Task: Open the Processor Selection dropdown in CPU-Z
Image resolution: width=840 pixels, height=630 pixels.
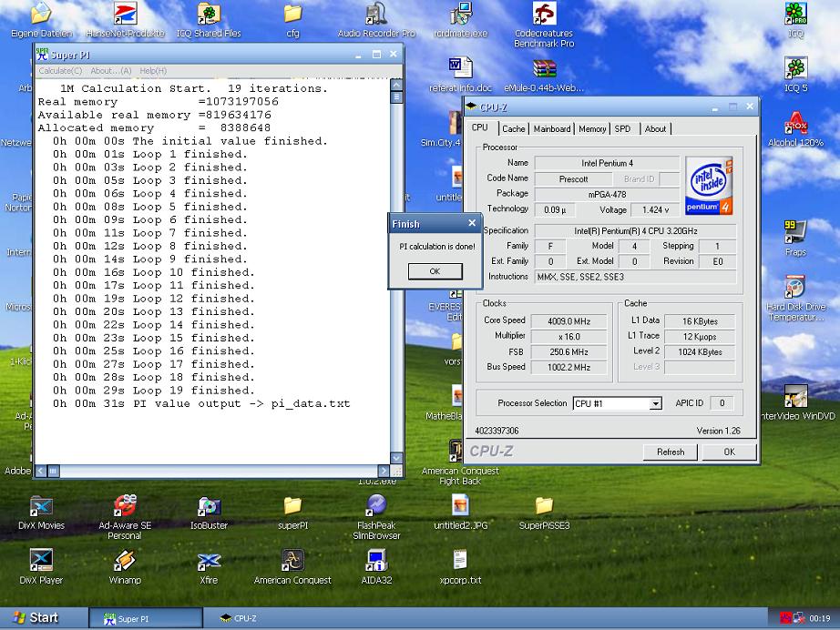Action: (617, 403)
